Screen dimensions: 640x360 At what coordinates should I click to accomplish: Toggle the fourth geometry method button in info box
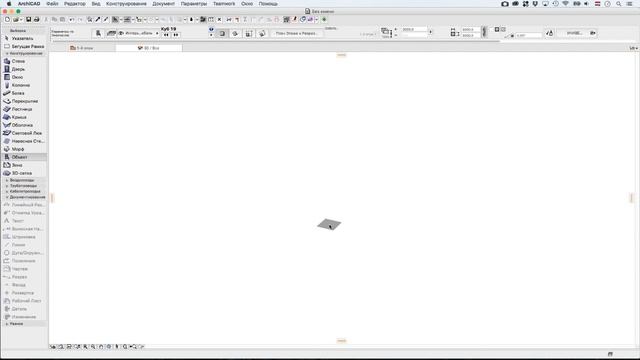[262, 33]
